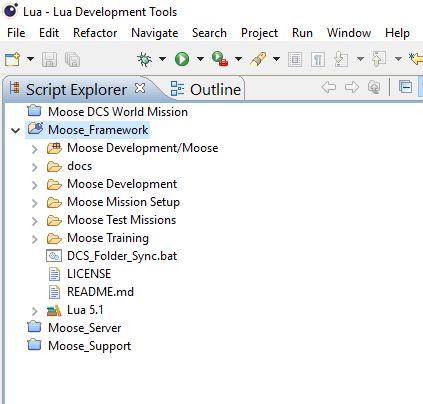Select the Script Explorer tab
This screenshot has height=404, width=423.
pyautogui.click(x=76, y=90)
